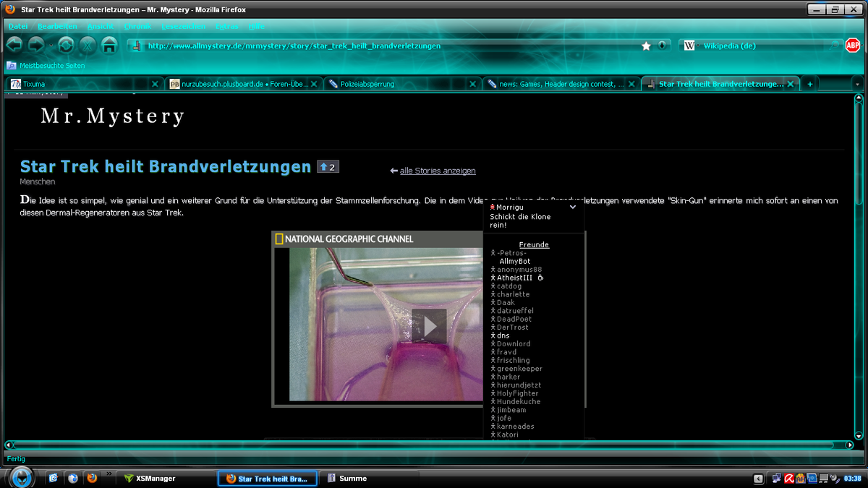
Task: Click the system clock 03:38
Action: pos(854,478)
